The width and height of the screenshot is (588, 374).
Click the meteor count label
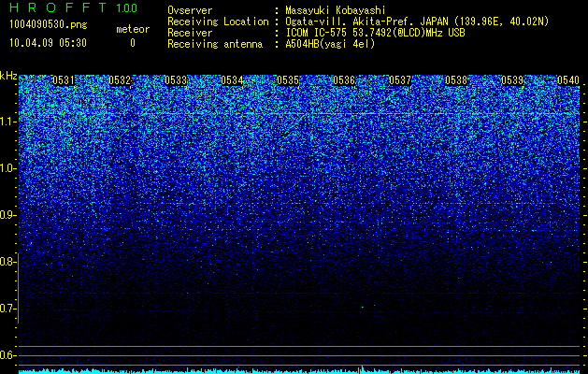133,29
